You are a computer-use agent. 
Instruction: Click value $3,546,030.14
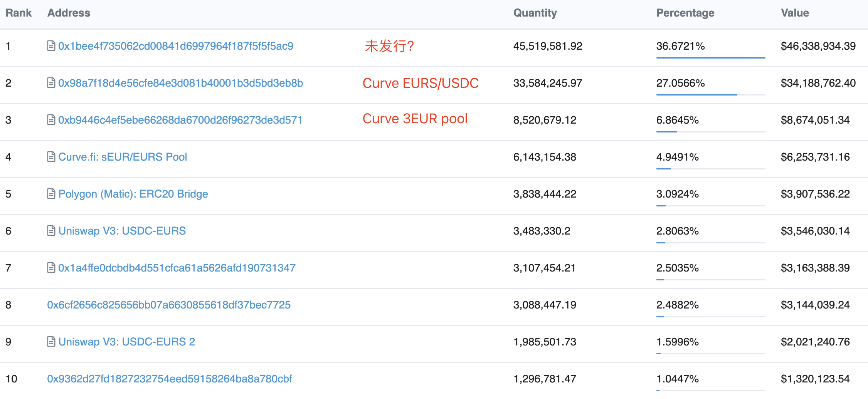[x=815, y=231]
